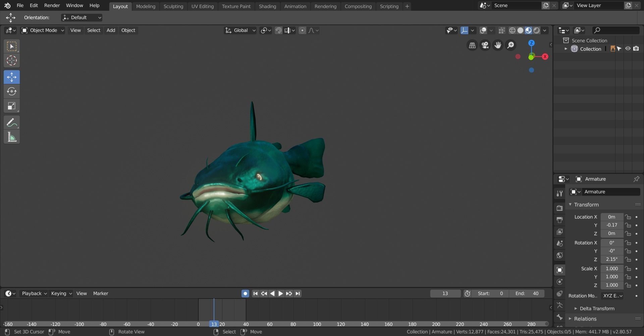
Task: Open the Output properties tab
Action: pyautogui.click(x=559, y=220)
